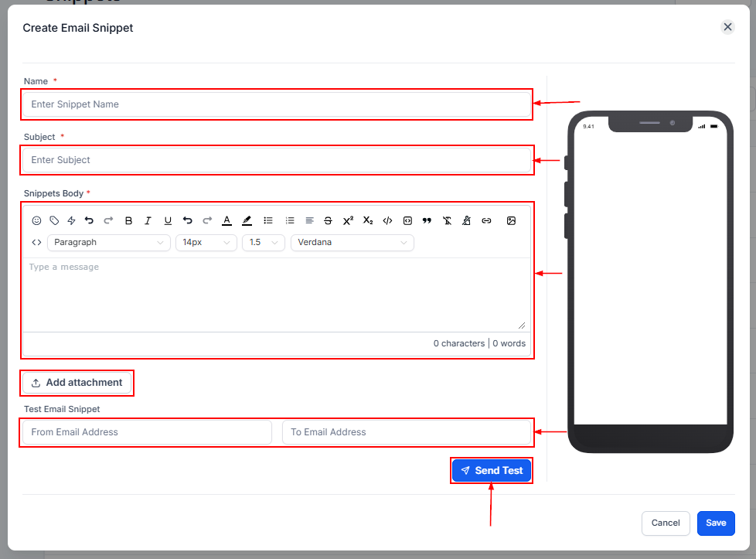Screen dimensions: 756x559
Task: Click the tag icon to insert custom values
Action: tap(54, 220)
